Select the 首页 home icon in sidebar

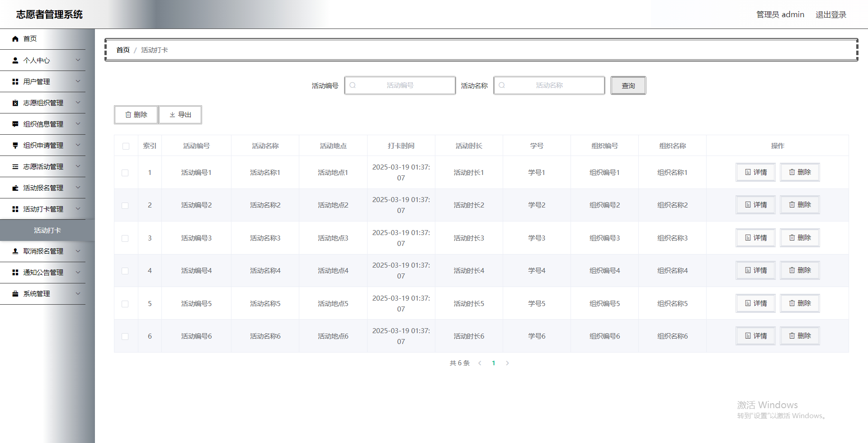[x=15, y=39]
